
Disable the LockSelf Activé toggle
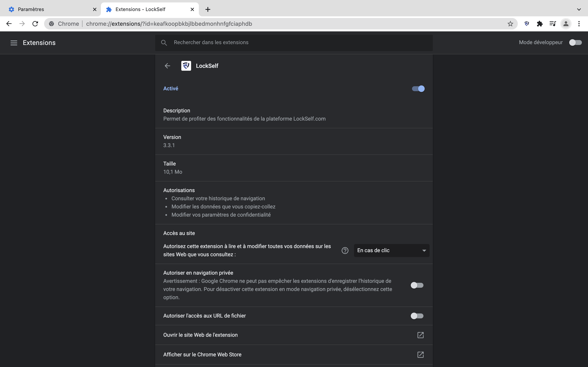(418, 89)
